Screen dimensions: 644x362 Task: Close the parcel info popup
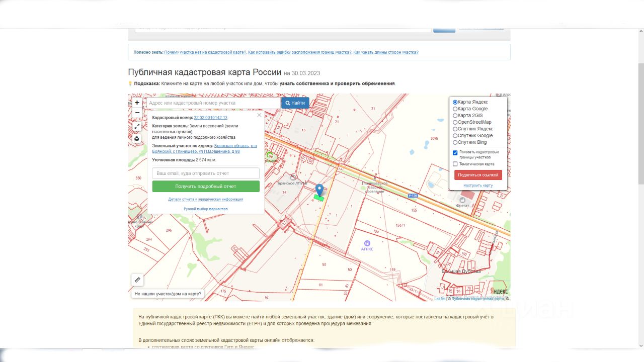259,115
